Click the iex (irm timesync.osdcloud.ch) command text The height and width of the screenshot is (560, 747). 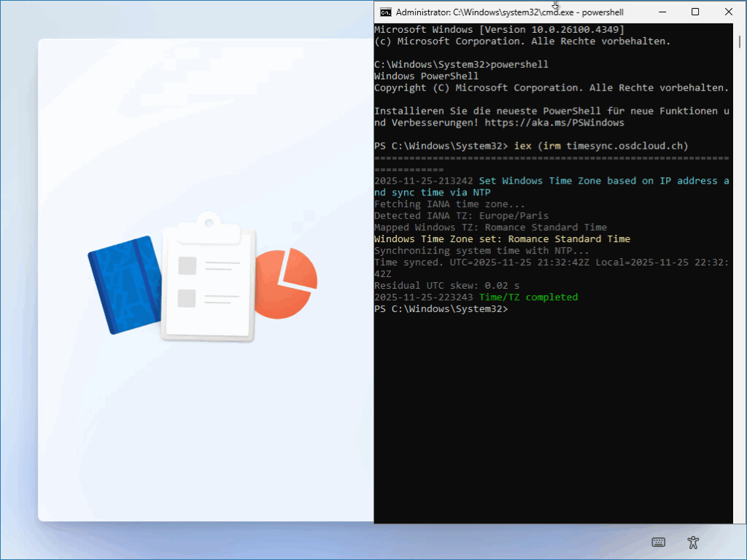(601, 146)
